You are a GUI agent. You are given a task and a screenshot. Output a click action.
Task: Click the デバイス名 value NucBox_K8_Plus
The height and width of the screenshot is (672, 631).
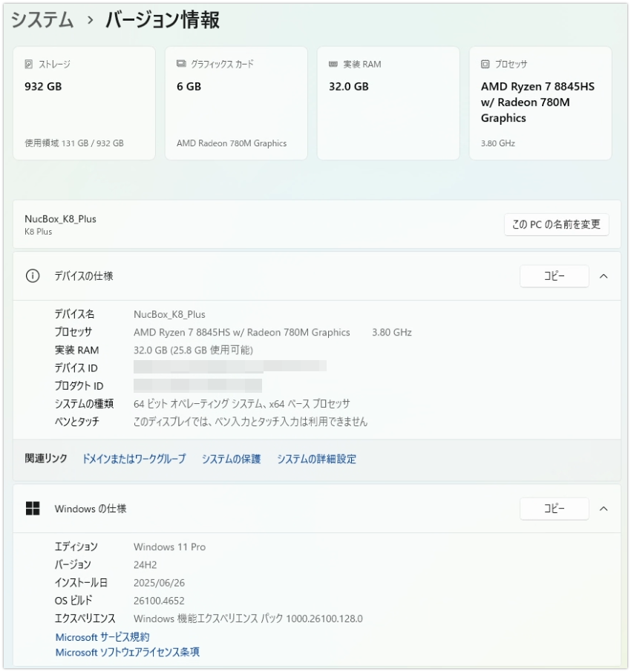coord(170,315)
